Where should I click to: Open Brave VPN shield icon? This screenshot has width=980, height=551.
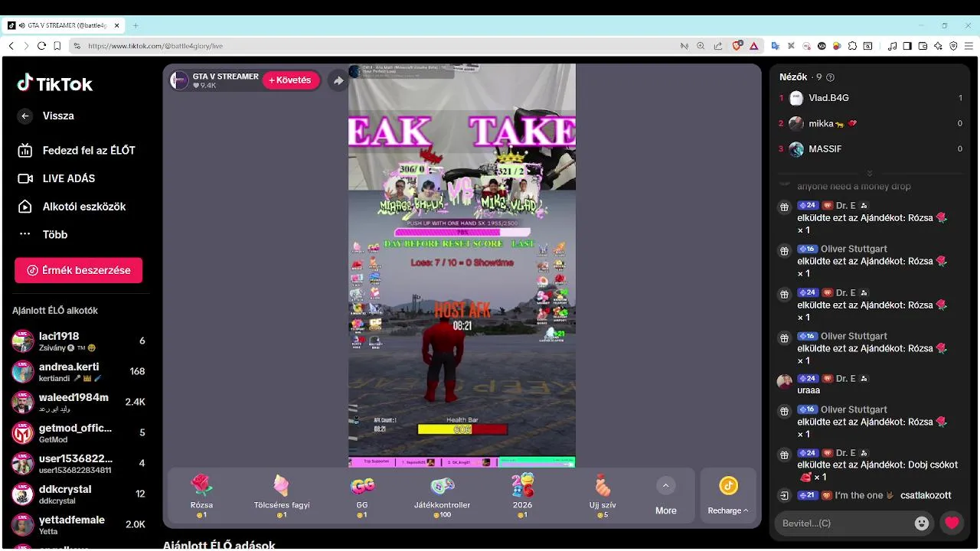click(953, 46)
